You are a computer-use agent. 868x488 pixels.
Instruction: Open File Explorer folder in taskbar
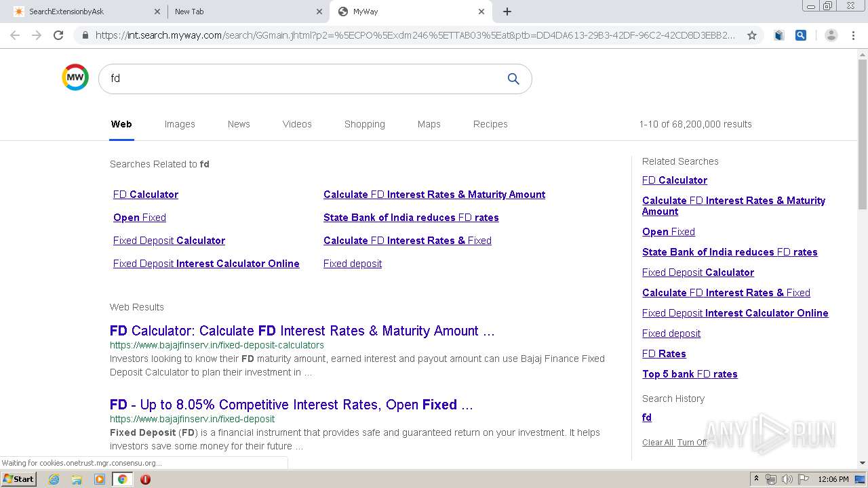click(77, 479)
